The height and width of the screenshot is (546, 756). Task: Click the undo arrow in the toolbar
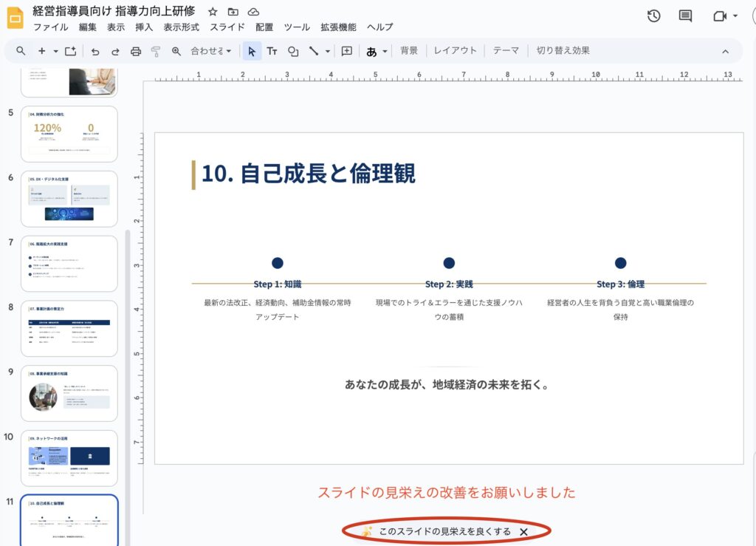click(95, 51)
